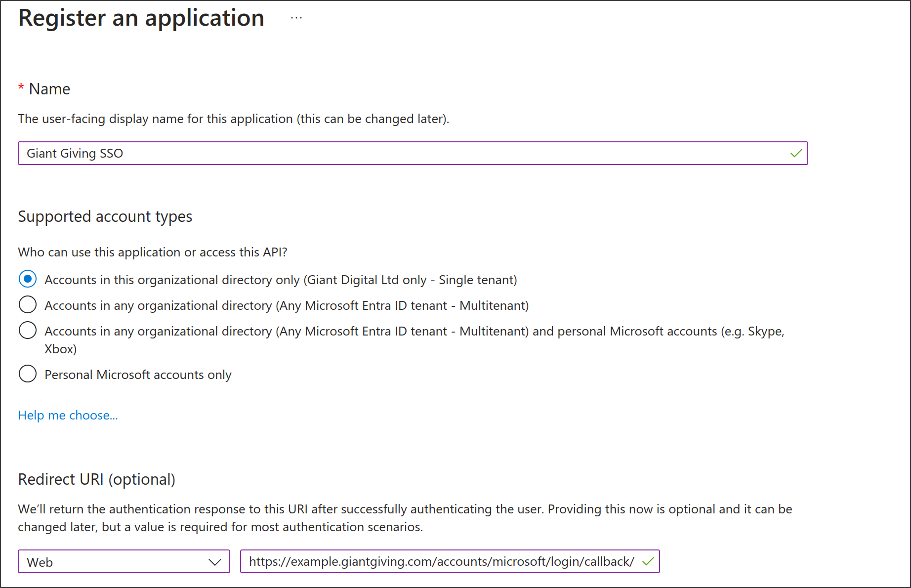
Task: Click the chevron on the Web platform selector
Action: coord(214,561)
